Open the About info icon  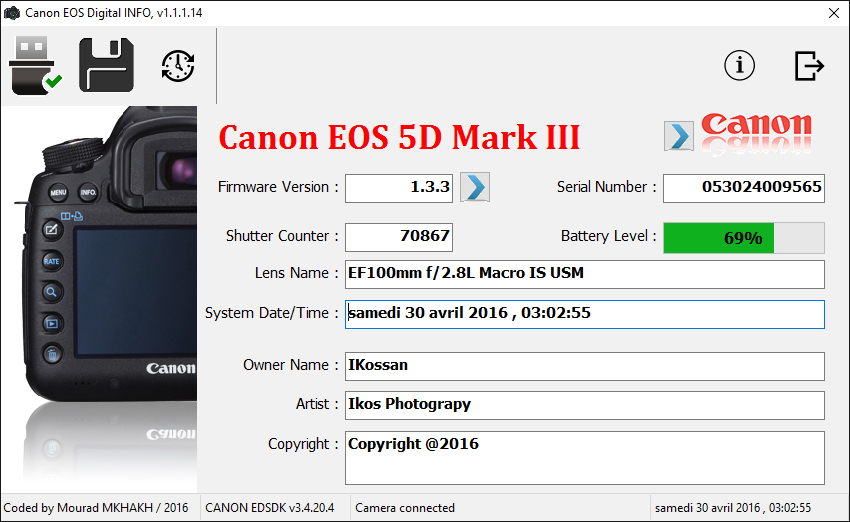click(739, 66)
